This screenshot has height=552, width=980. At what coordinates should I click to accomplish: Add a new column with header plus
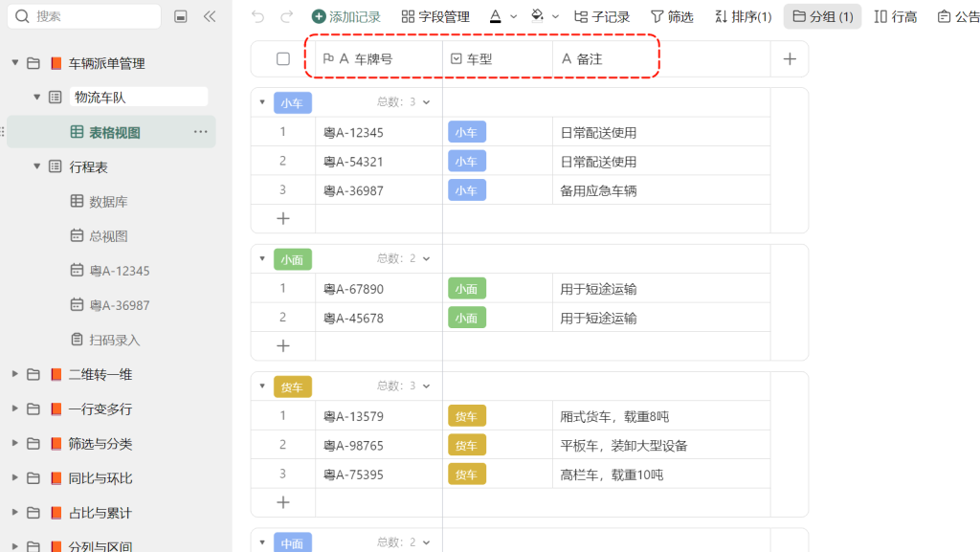pos(790,58)
